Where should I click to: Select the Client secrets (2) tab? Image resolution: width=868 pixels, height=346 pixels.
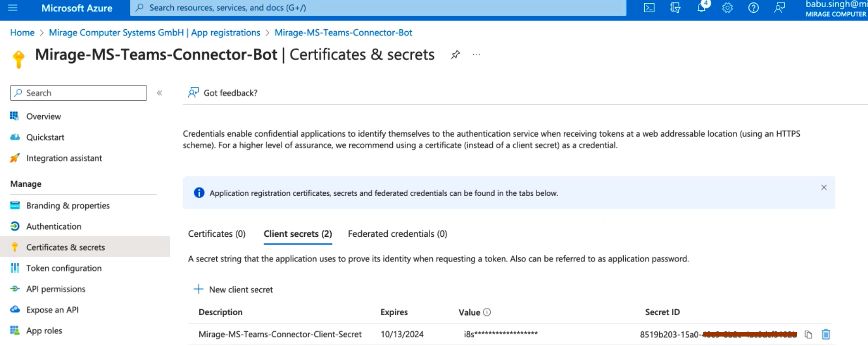pos(298,234)
